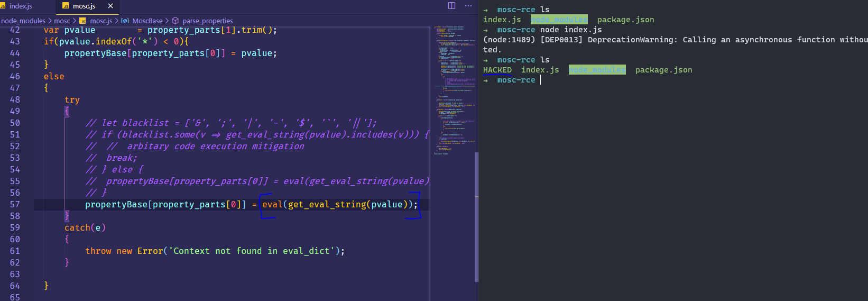
Task: Click the JS file icon on mosc.js tab
Action: (x=66, y=6)
